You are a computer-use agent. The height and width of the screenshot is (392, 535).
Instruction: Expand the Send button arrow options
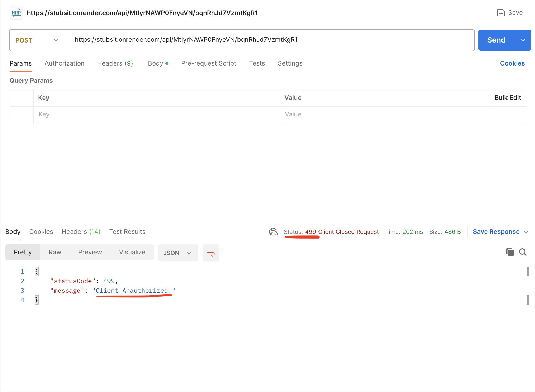(523, 40)
